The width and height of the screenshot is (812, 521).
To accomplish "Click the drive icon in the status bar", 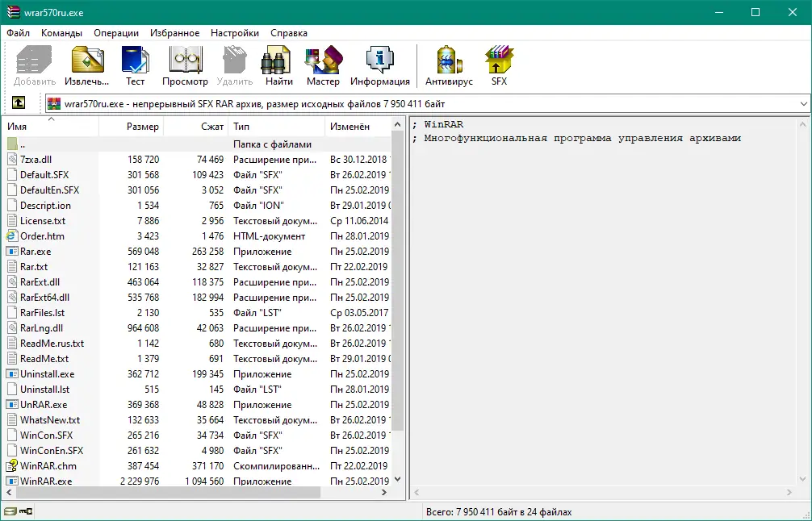I will 11,511.
